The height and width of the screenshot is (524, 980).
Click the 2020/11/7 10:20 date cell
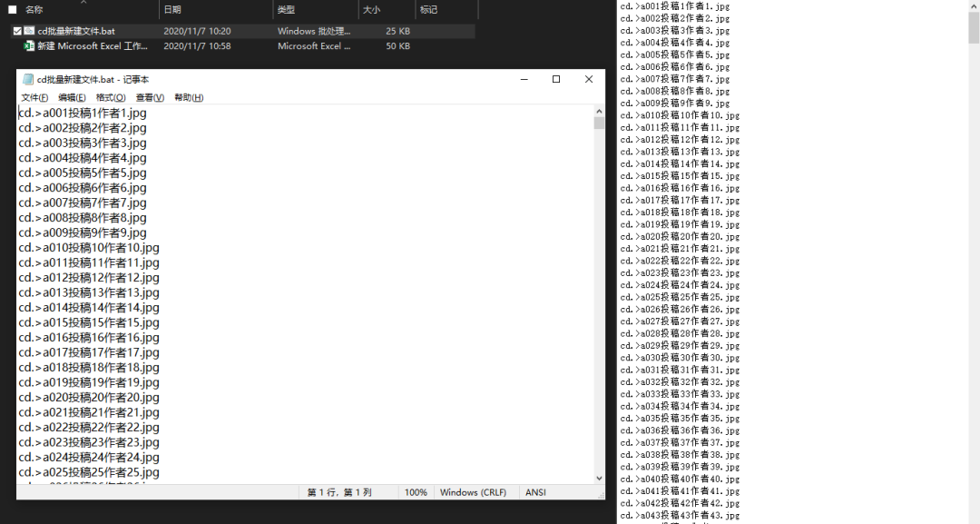[x=197, y=31]
